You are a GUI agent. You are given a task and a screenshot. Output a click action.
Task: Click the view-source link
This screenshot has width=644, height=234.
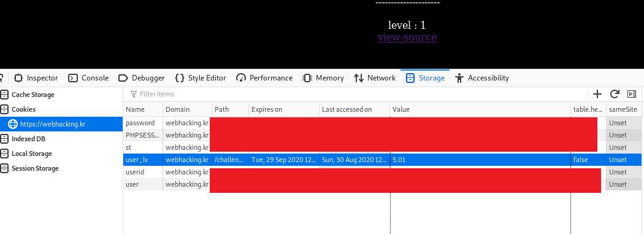pyautogui.click(x=407, y=37)
